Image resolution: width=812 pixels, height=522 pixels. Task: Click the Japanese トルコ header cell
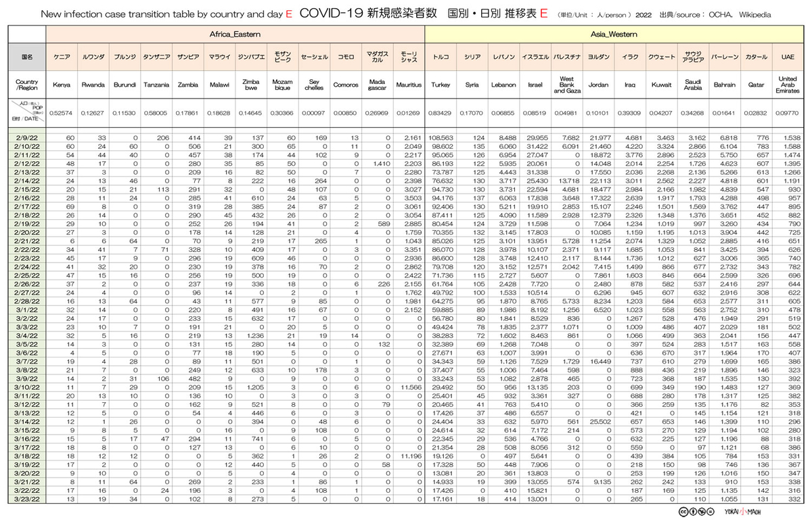point(441,58)
